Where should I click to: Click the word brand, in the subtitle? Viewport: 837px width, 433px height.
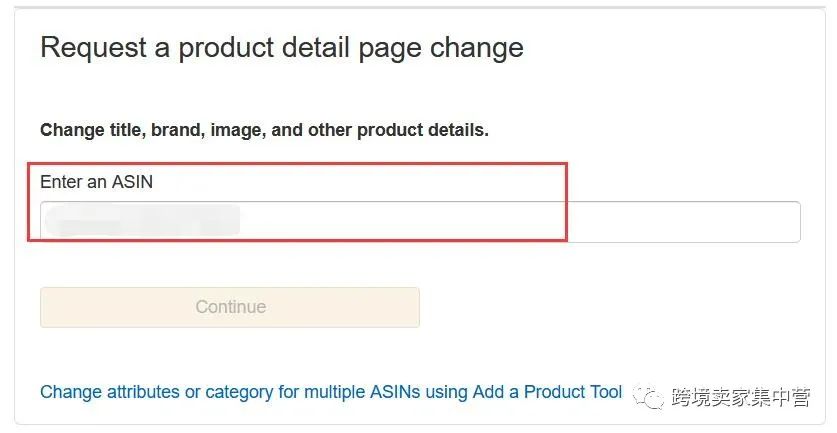click(x=178, y=130)
